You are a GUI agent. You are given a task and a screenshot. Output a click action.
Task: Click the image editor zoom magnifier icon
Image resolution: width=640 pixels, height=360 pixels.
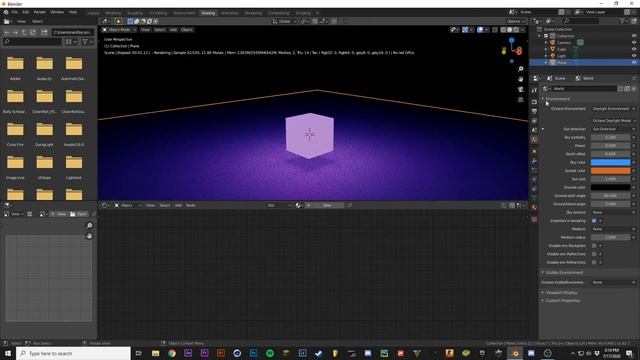(x=89, y=226)
